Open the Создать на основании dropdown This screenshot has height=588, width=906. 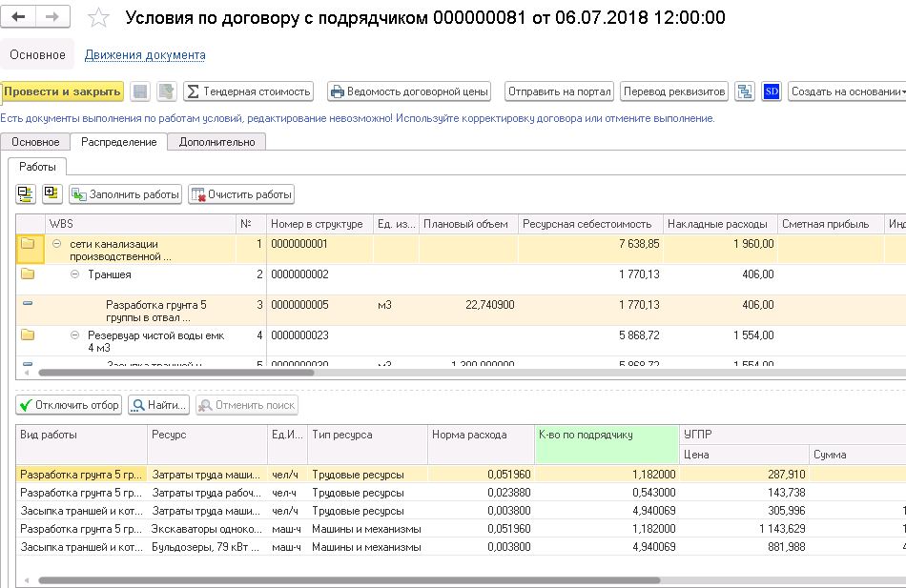tap(847, 91)
